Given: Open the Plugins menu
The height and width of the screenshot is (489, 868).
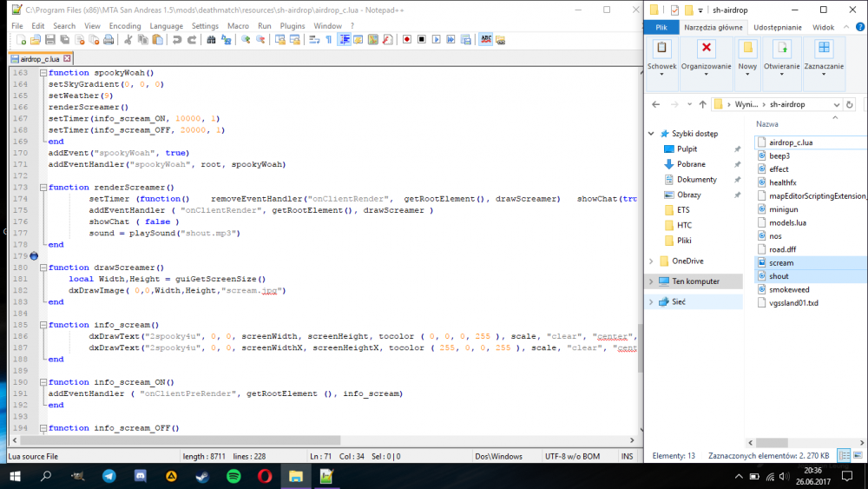Looking at the screenshot, I should (x=293, y=26).
